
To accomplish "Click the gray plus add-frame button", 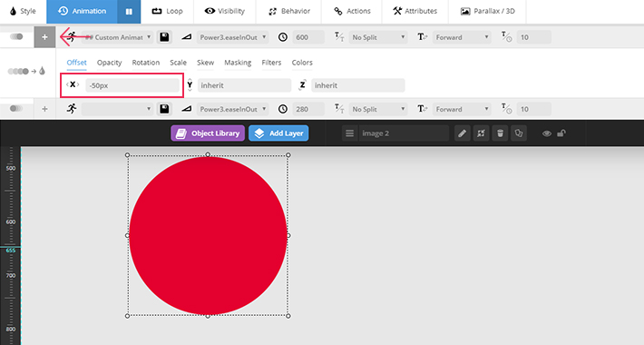I will 44,37.
